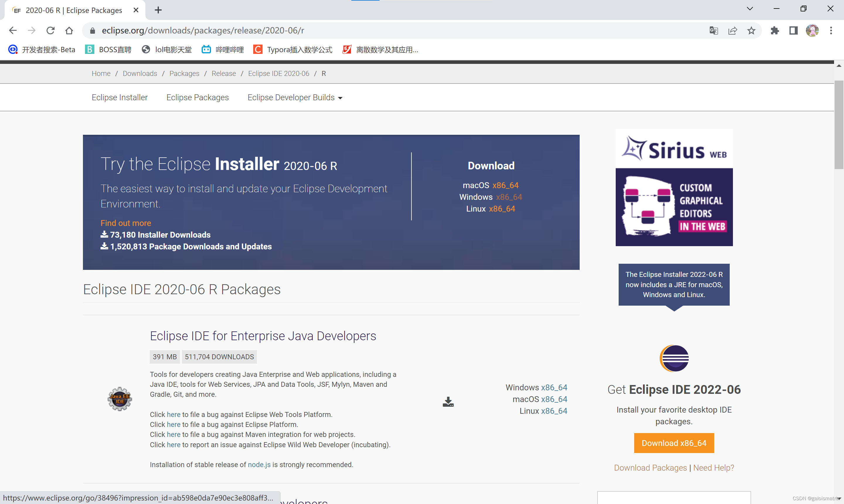Click the Sirius Web advertisement banner
Screen dimensions: 844x504
tap(674, 188)
